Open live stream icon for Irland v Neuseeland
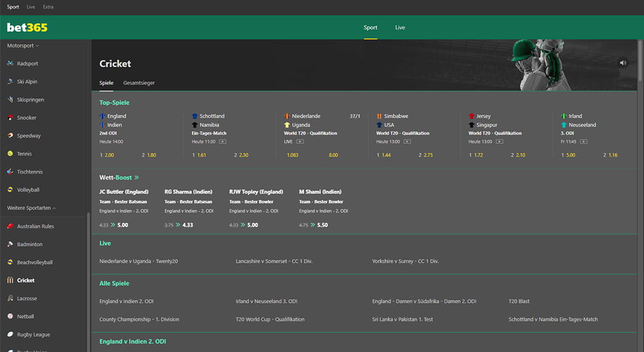The image size is (644, 352). coord(584,141)
